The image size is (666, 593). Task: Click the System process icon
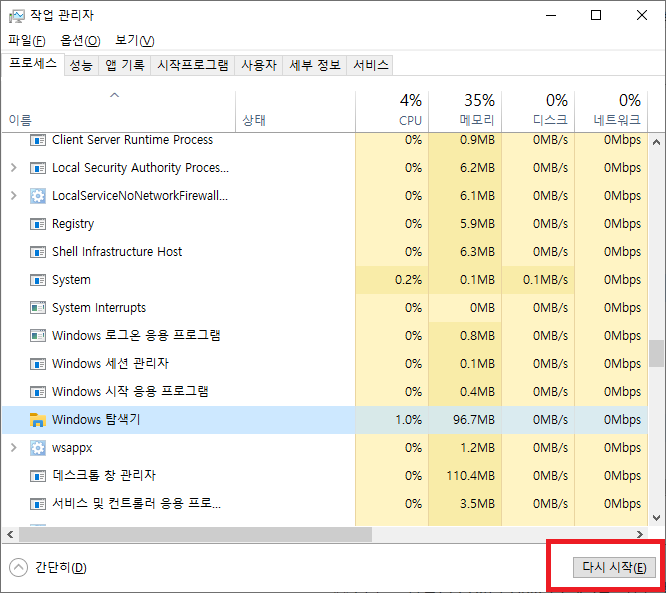pyautogui.click(x=38, y=280)
